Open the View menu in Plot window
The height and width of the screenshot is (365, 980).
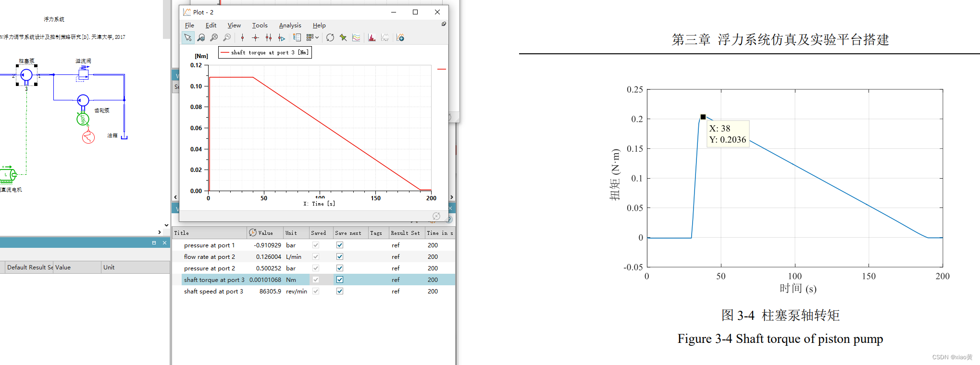click(x=234, y=25)
